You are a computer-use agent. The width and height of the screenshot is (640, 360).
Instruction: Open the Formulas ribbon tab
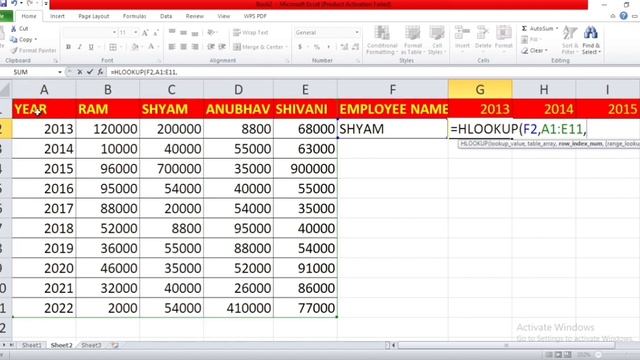134,16
